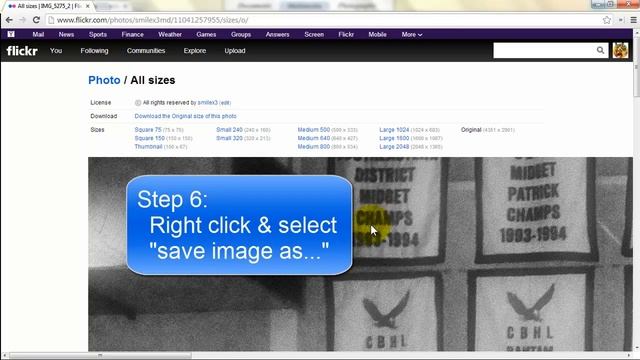Screen dimensions: 640x360
Task: Select Medium 800 size
Action: (x=313, y=147)
